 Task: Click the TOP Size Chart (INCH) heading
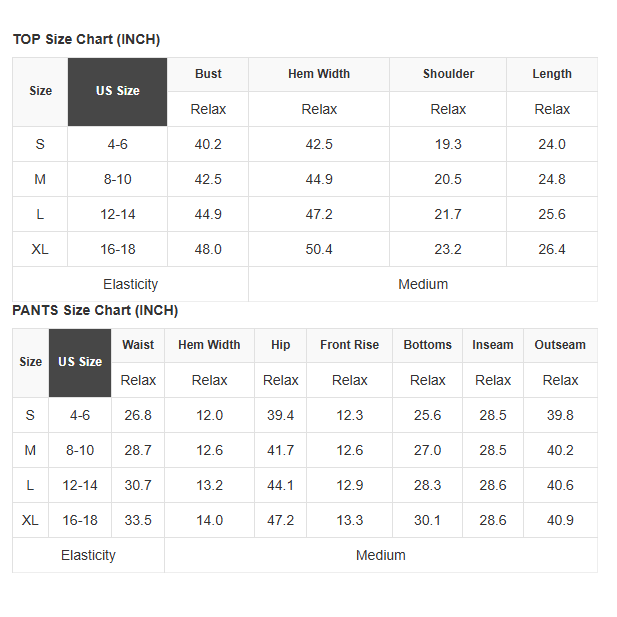coord(86,40)
